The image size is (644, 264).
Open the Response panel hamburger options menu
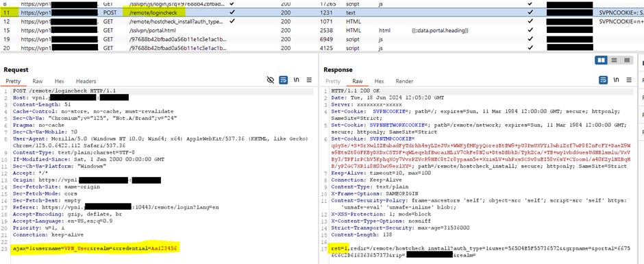(x=629, y=80)
